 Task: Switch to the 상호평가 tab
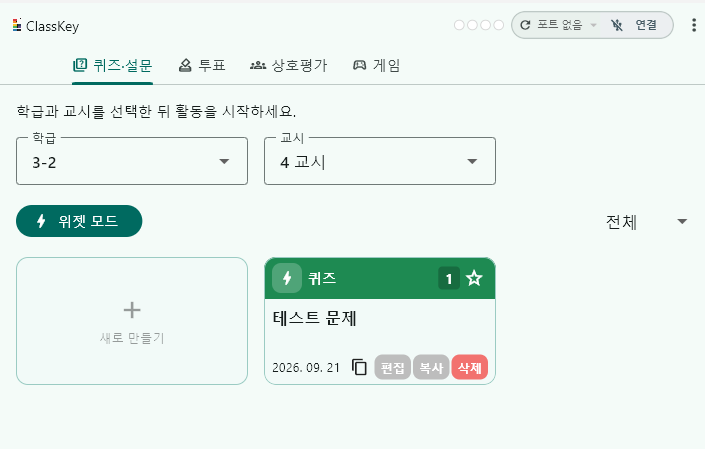(x=289, y=66)
